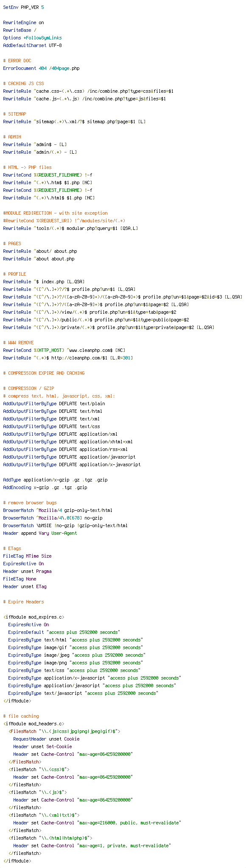Viewport: 246px width, 868px height.
Task: Click the '# PAGES' comment
Action: (x=12, y=244)
